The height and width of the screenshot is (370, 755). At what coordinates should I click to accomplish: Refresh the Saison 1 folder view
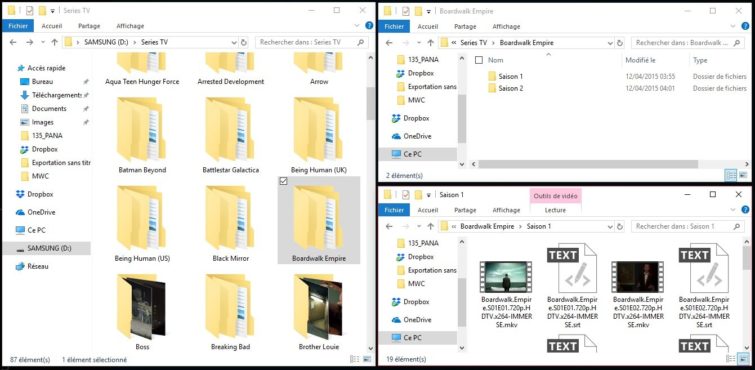(620, 226)
